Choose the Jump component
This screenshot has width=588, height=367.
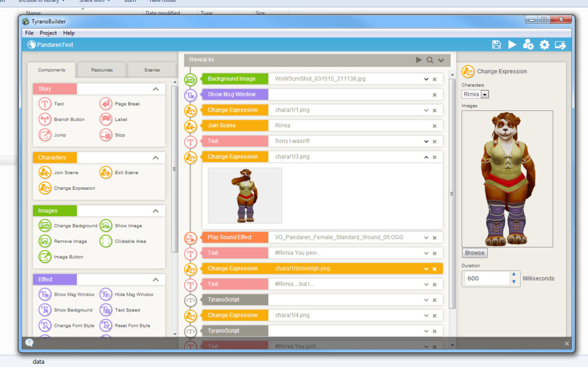(x=52, y=135)
